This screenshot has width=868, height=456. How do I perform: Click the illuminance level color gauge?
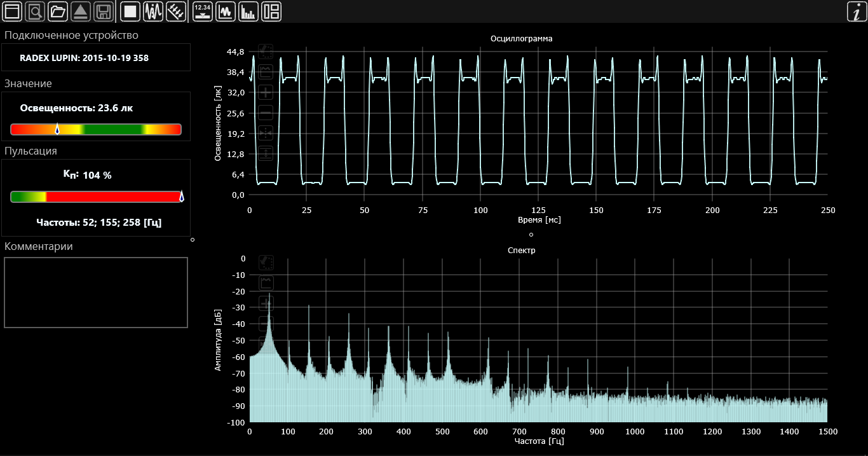coord(96,130)
